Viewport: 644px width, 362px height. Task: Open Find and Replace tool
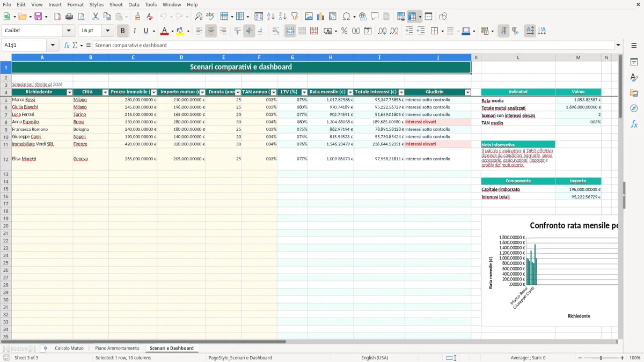pyautogui.click(x=199, y=17)
